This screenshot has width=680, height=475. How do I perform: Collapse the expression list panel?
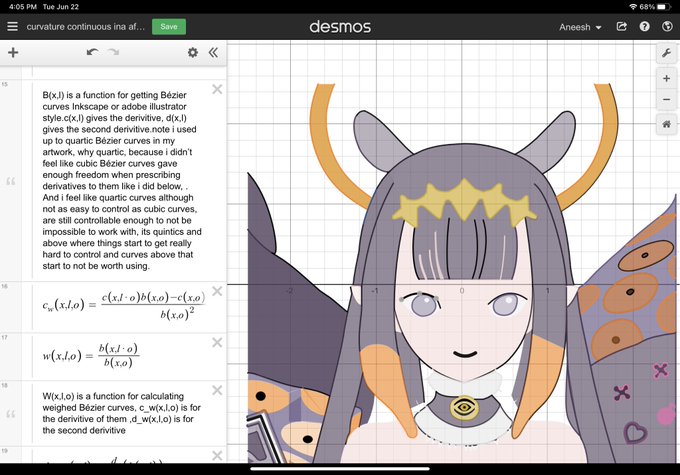[213, 52]
